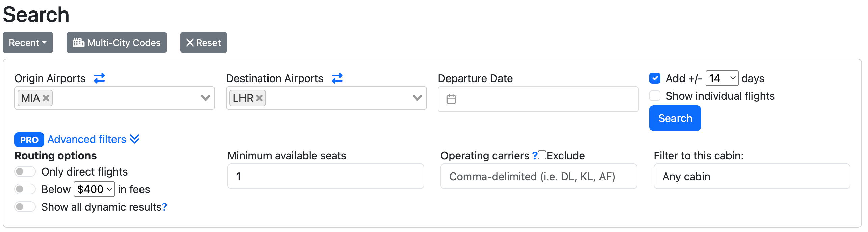
Task: Click the Minimum available seats field
Action: coord(326,176)
